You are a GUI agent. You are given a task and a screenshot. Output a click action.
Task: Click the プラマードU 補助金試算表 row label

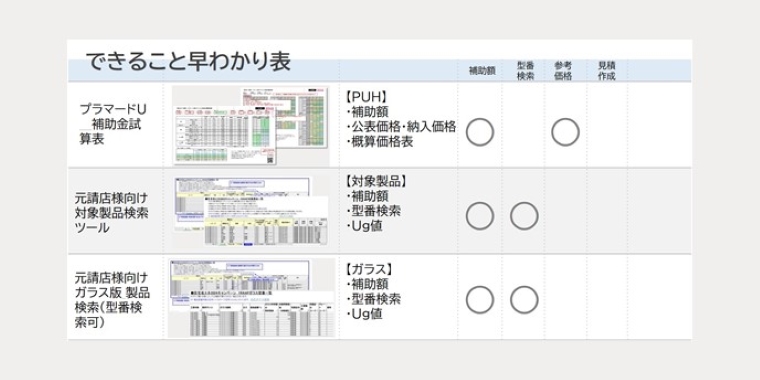click(113, 124)
